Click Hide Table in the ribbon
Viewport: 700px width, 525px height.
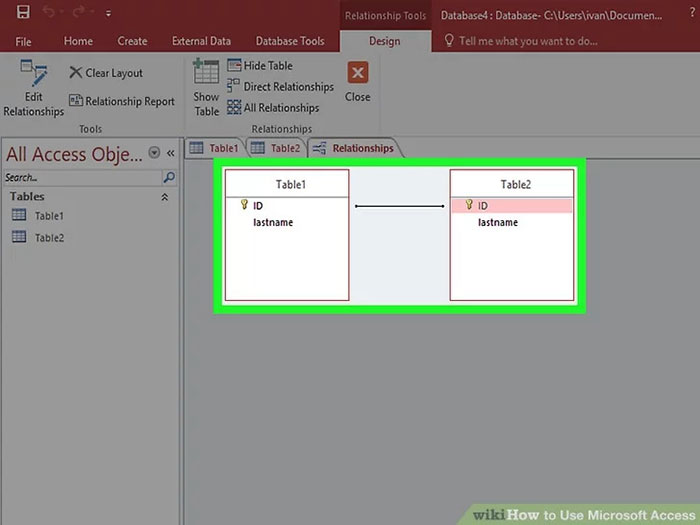click(x=261, y=66)
